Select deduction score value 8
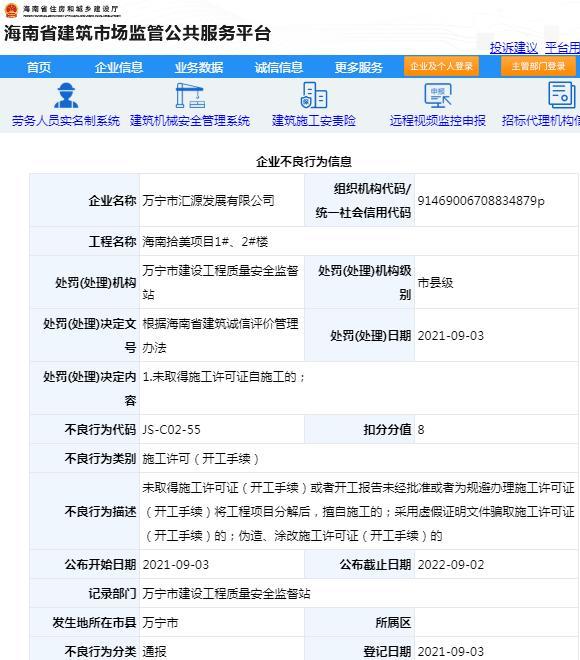This screenshot has width=580, height=660. coord(421,430)
